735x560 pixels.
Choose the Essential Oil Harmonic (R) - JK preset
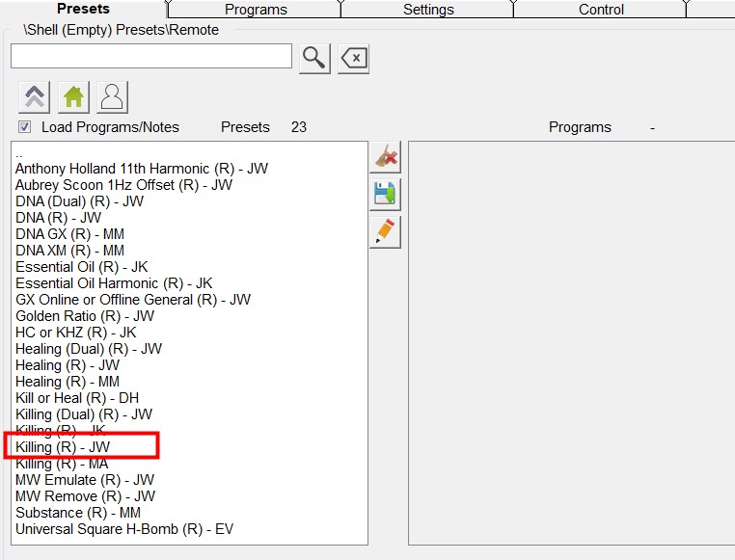[114, 283]
